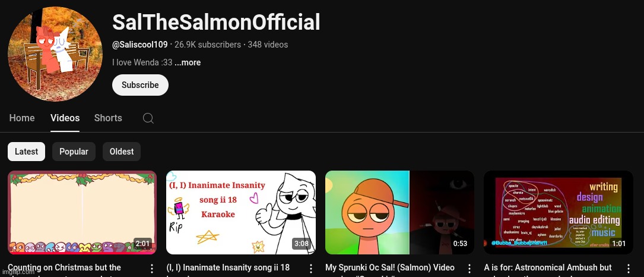Select the Latest sort chip
The height and width of the screenshot is (277, 644).
(26, 152)
